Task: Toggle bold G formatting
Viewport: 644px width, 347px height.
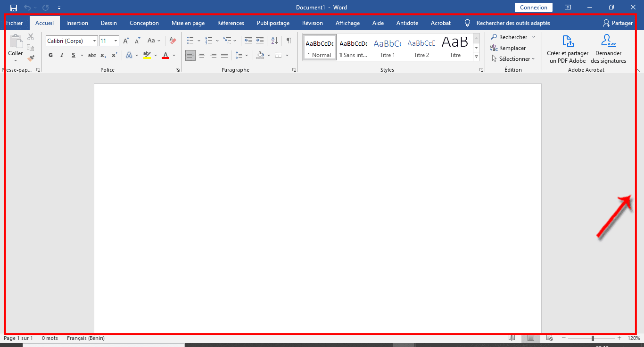Action: 50,55
